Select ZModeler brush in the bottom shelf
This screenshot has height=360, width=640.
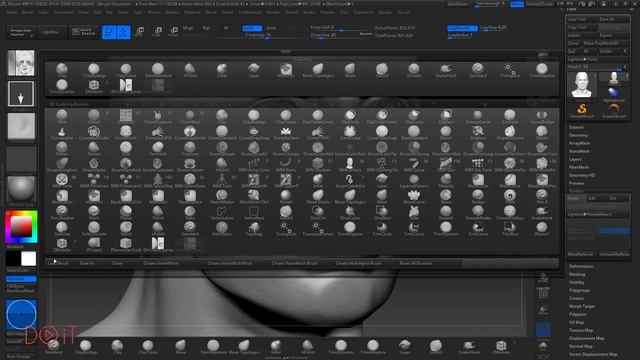[501, 347]
